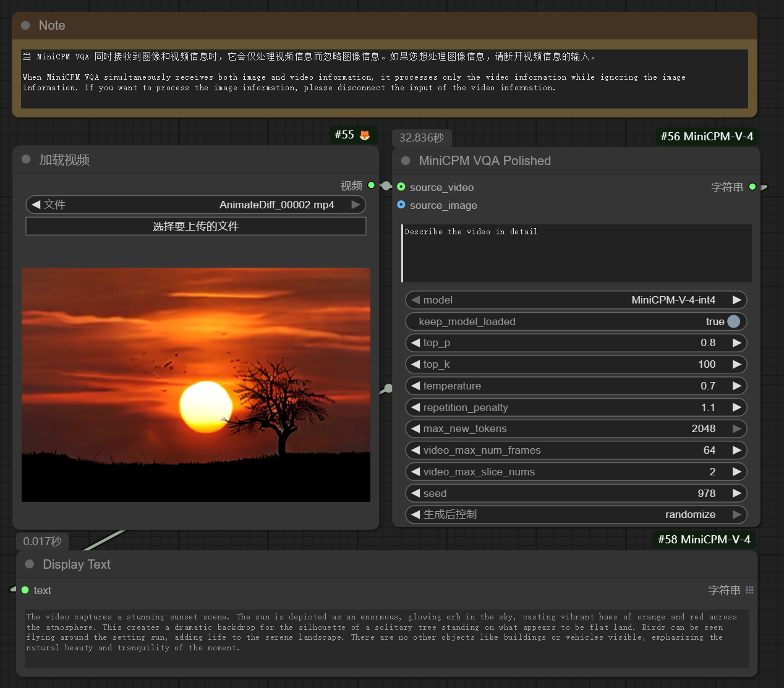Click the video_max_num_frames value 64
The width and height of the screenshot is (784, 688).
[x=709, y=450]
